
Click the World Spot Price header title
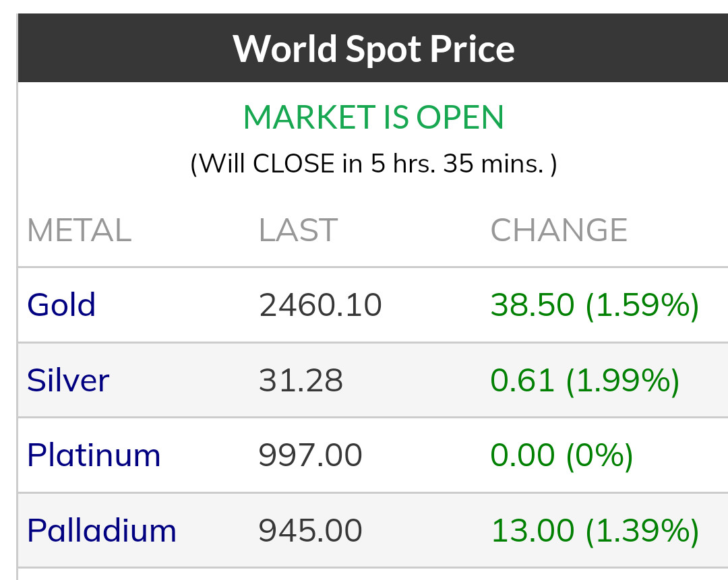click(x=373, y=49)
